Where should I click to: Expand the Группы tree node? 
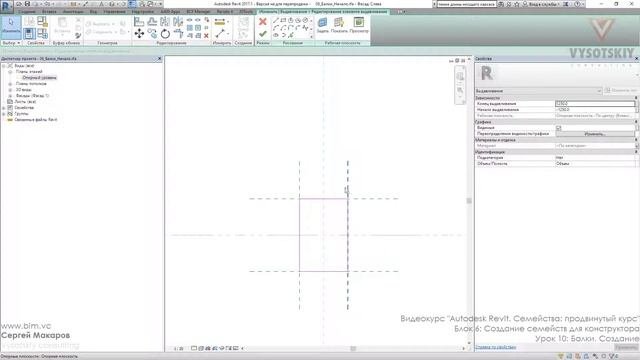[4, 114]
